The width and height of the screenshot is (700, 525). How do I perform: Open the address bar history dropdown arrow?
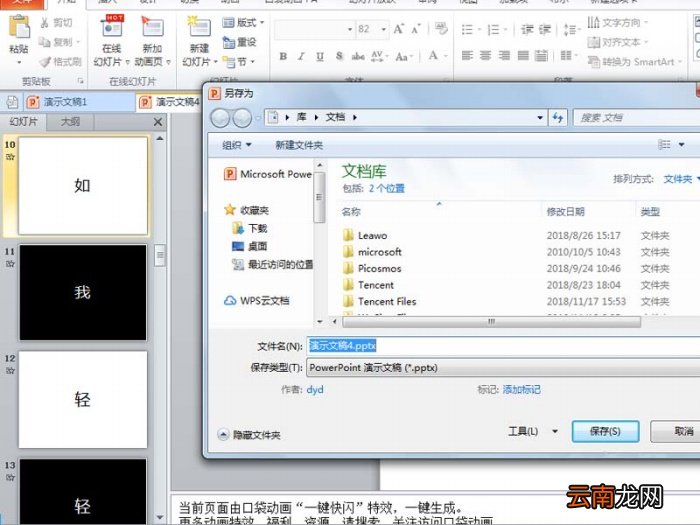pos(540,117)
